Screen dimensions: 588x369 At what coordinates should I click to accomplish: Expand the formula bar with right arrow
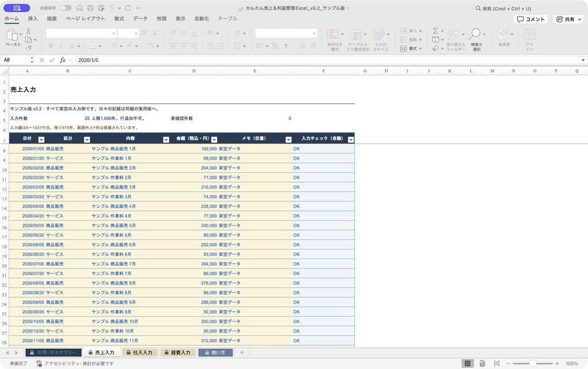coord(583,60)
